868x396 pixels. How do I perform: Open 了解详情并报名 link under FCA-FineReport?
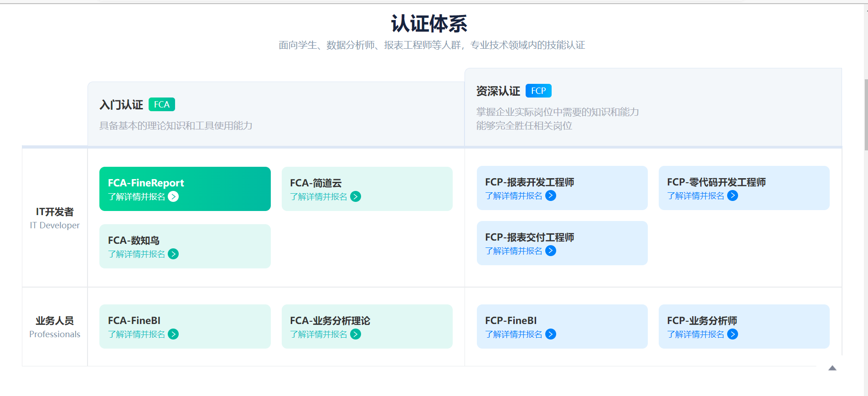pos(137,196)
